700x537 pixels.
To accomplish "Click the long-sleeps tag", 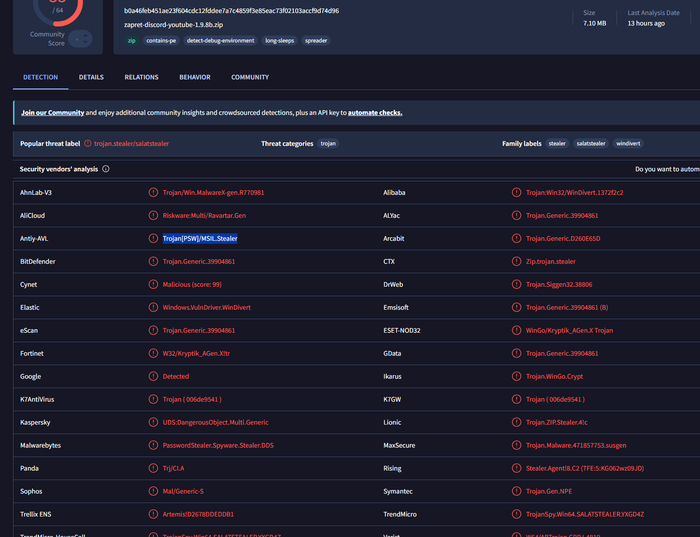I will [x=279, y=41].
